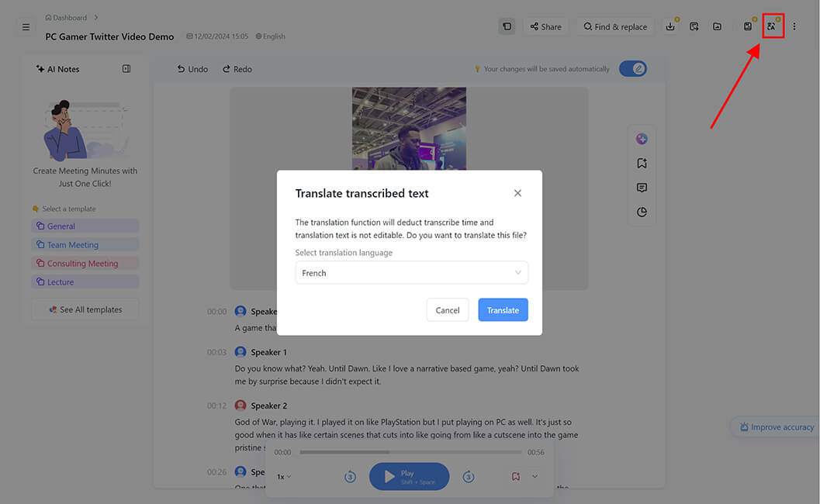Open the comments icon on right sidebar

click(642, 188)
